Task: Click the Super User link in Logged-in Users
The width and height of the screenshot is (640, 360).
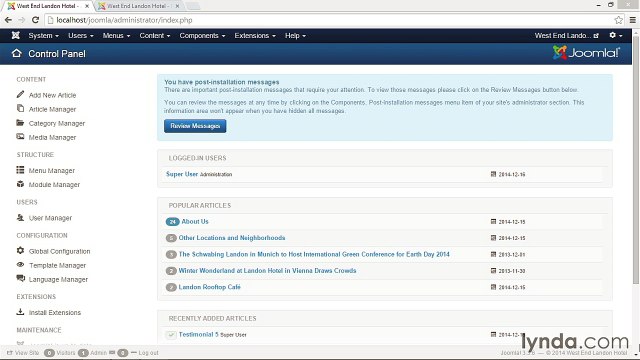Action: (182, 174)
